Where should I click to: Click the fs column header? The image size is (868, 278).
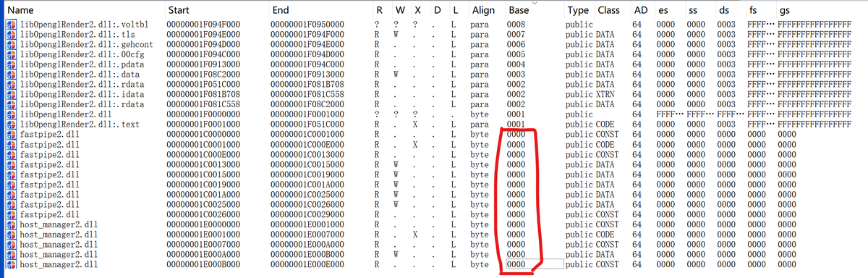click(x=753, y=11)
